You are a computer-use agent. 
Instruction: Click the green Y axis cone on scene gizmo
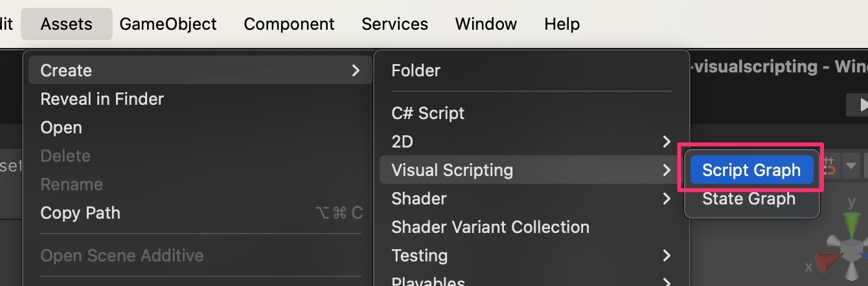852,225
